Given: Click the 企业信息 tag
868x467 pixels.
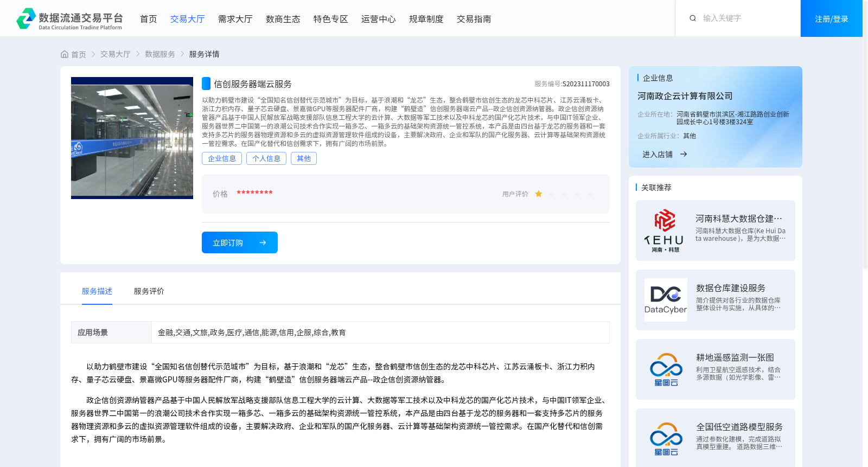Looking at the screenshot, I should [x=222, y=158].
